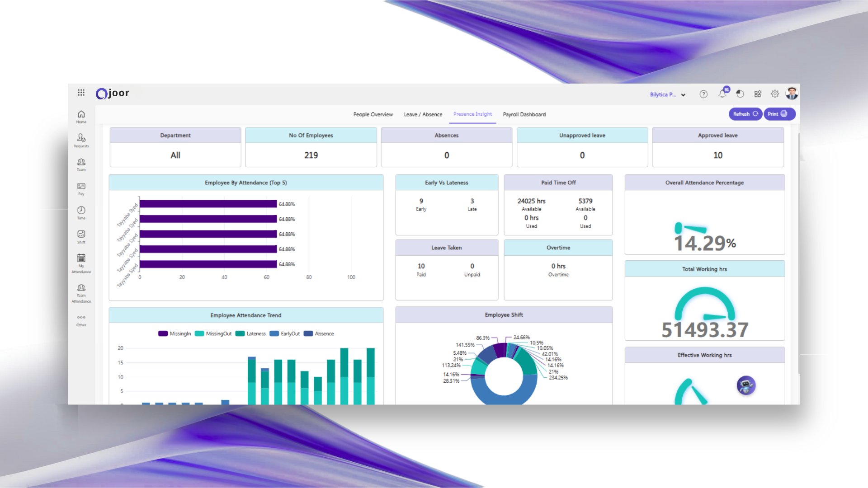Open the Department All selector
The height and width of the screenshot is (488, 868).
pos(175,155)
